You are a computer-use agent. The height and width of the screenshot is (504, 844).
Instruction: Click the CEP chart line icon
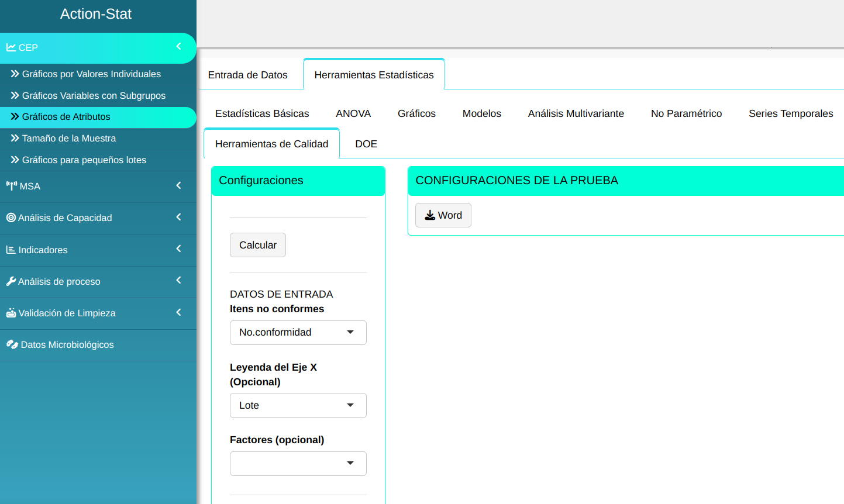(11, 47)
